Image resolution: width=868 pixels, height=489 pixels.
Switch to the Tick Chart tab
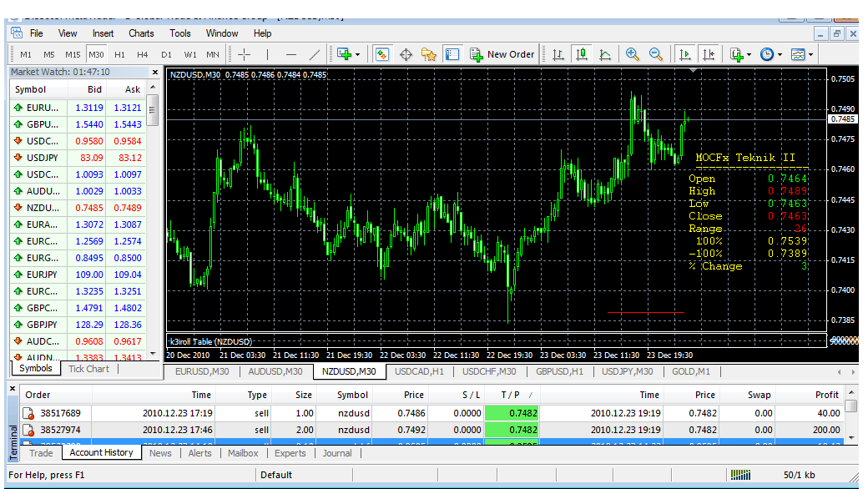coord(88,369)
